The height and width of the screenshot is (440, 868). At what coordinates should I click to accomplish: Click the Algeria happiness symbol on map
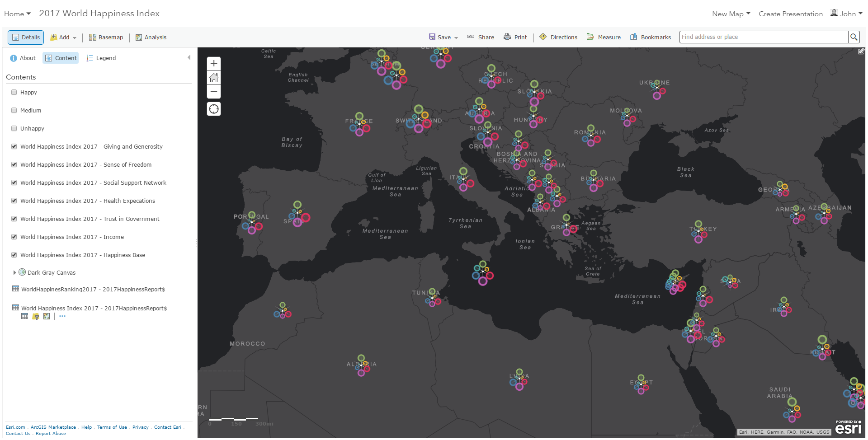(361, 365)
